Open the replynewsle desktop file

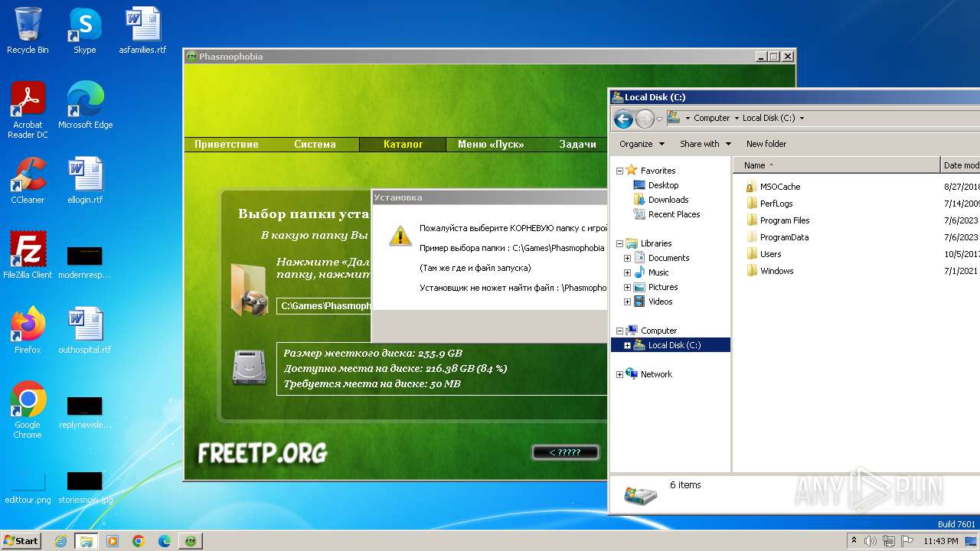[x=85, y=412]
